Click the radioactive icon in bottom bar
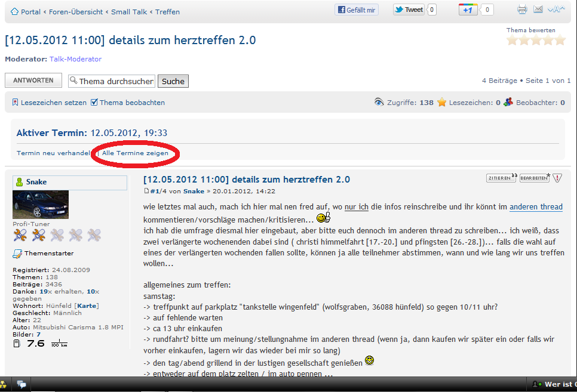The image size is (577, 392). click(x=3, y=384)
